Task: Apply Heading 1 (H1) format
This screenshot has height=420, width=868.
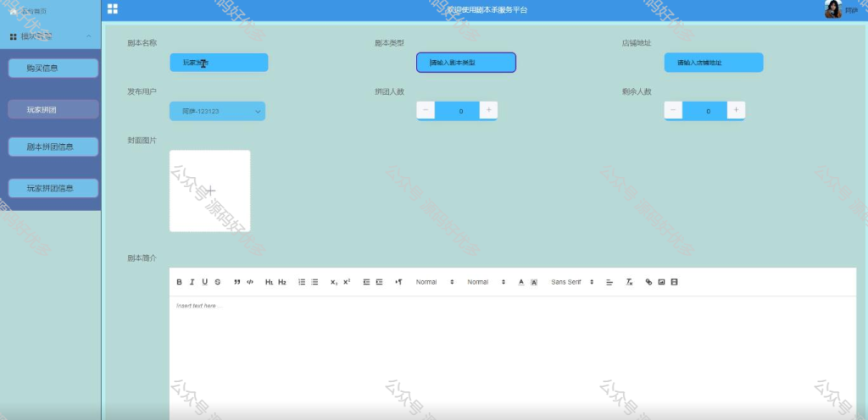Action: point(269,282)
